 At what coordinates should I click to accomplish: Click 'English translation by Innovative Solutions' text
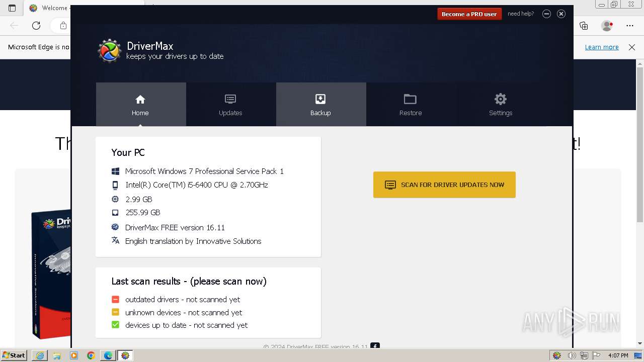(193, 241)
